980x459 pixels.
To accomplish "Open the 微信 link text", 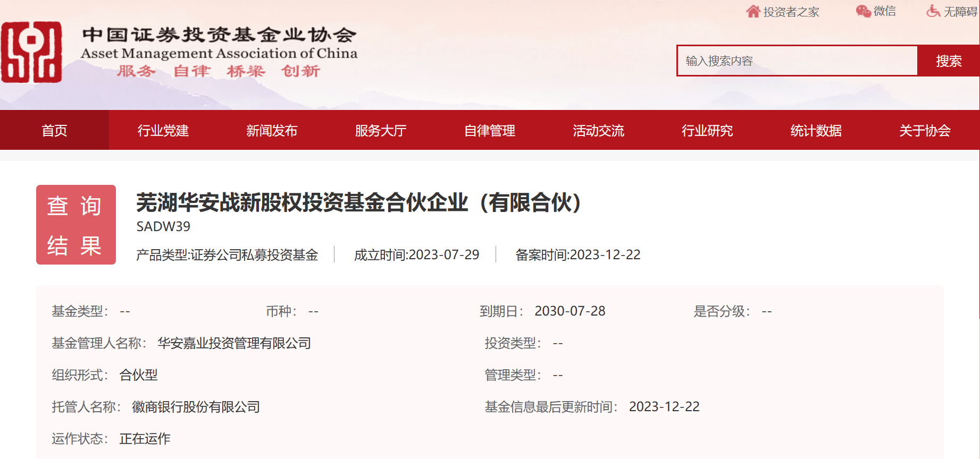I will click(885, 11).
